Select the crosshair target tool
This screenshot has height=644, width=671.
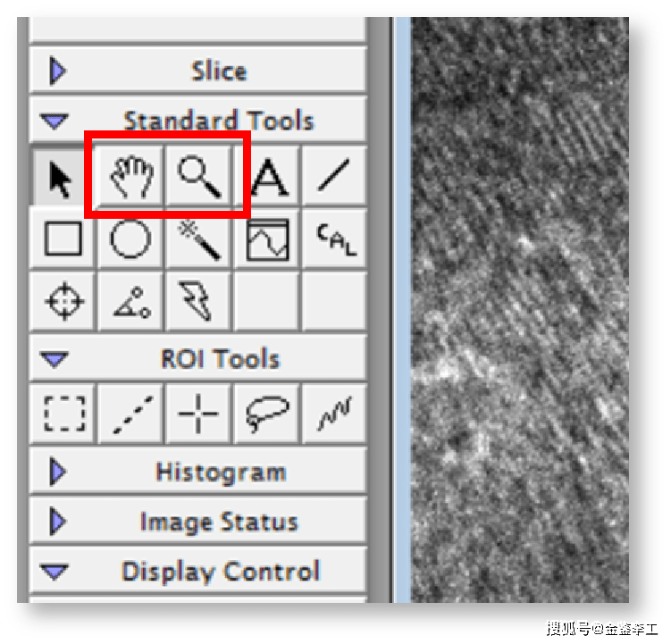[63, 301]
